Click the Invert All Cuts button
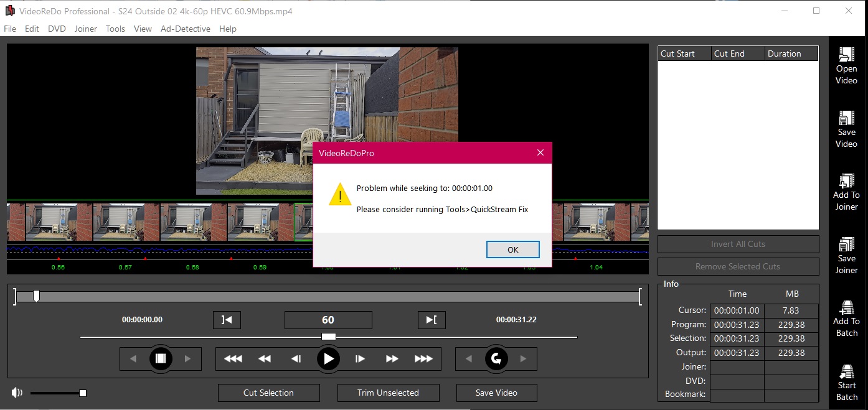Viewport: 868px width, 410px height. tap(738, 244)
